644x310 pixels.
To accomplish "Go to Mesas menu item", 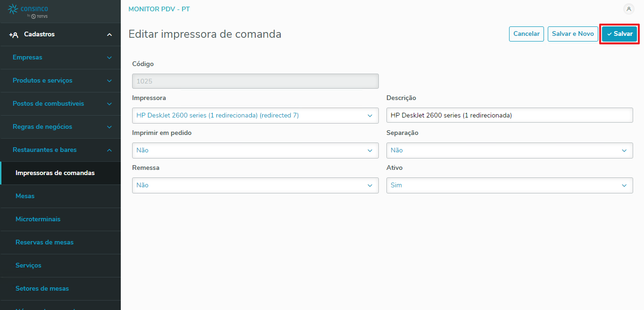I will click(x=25, y=196).
